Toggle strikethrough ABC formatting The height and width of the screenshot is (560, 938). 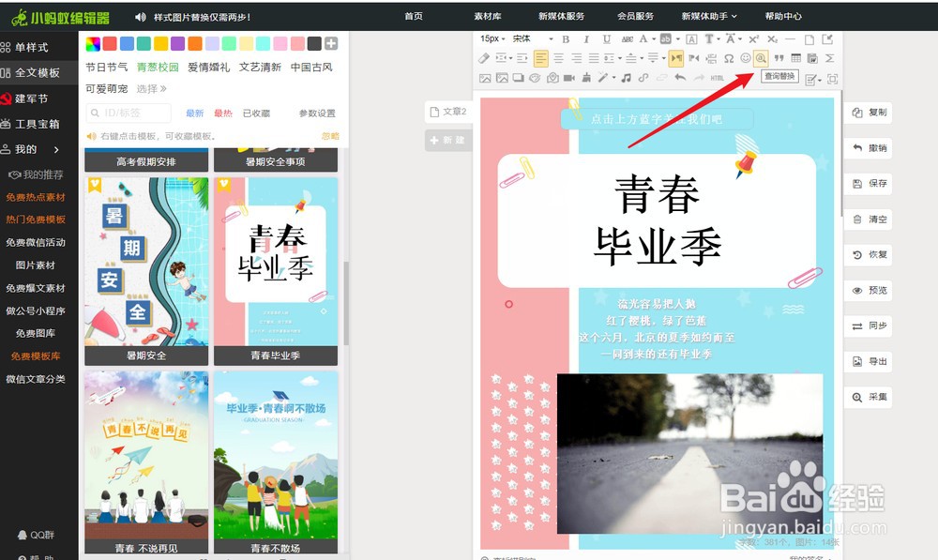tap(627, 39)
